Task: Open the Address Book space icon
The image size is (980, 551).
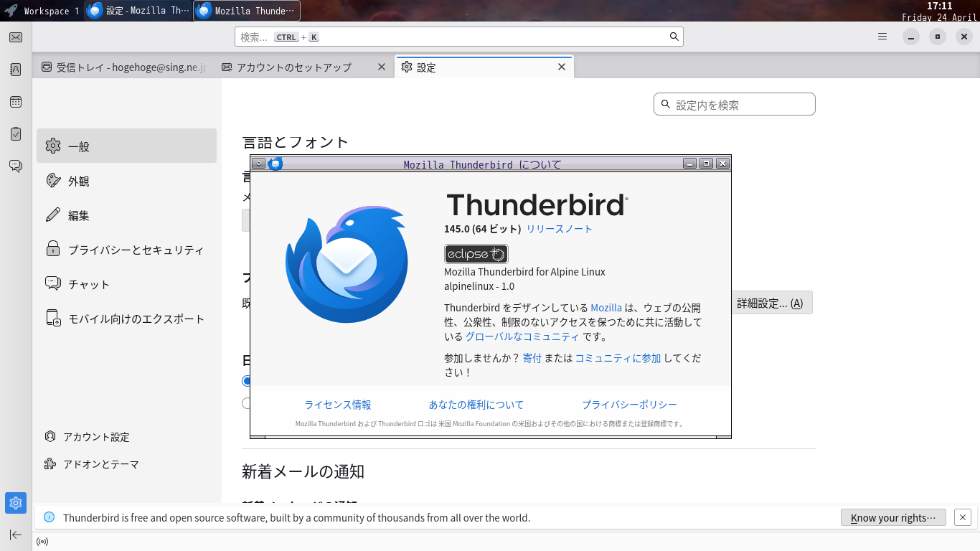Action: point(16,70)
